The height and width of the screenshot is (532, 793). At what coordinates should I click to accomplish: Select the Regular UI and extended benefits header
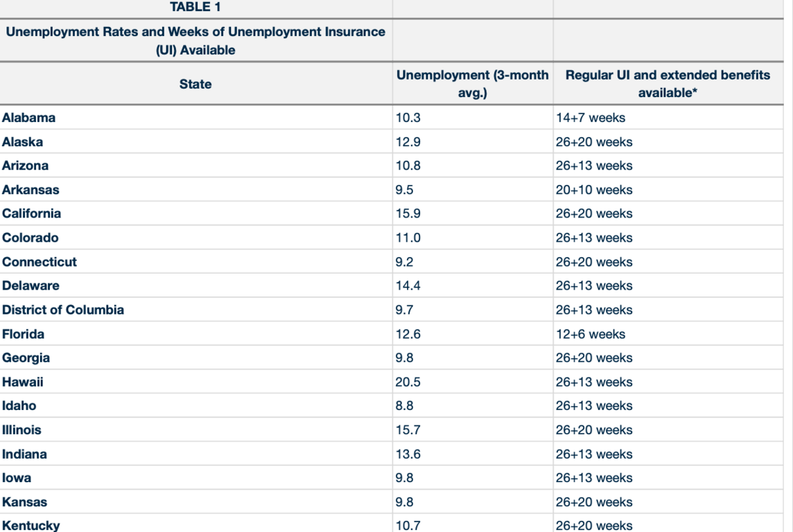[x=668, y=84]
